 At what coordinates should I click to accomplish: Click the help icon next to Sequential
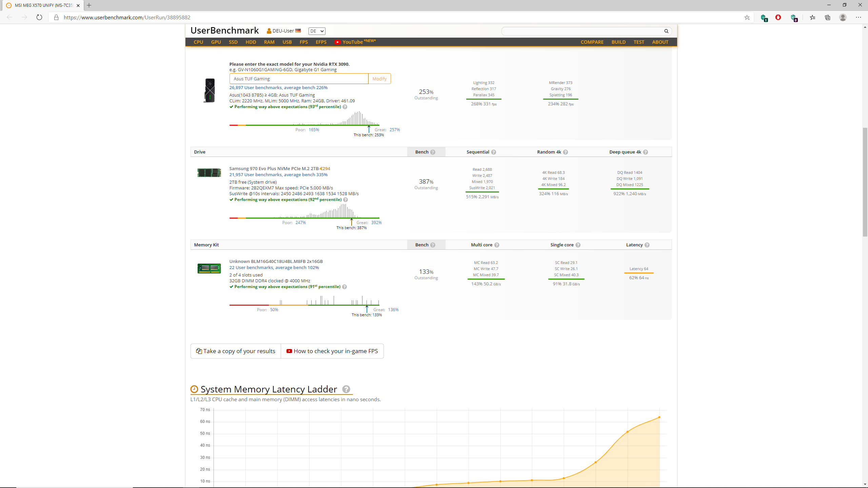pos(494,152)
